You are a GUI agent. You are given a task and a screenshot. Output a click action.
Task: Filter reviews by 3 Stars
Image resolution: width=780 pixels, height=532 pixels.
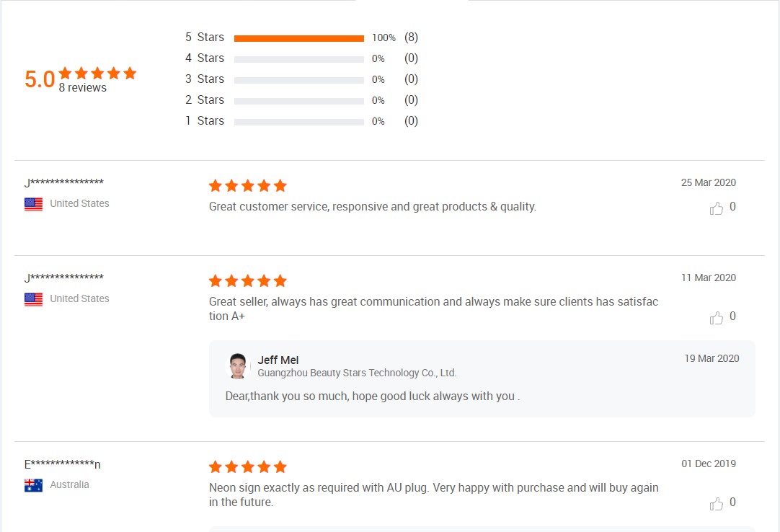pyautogui.click(x=205, y=79)
